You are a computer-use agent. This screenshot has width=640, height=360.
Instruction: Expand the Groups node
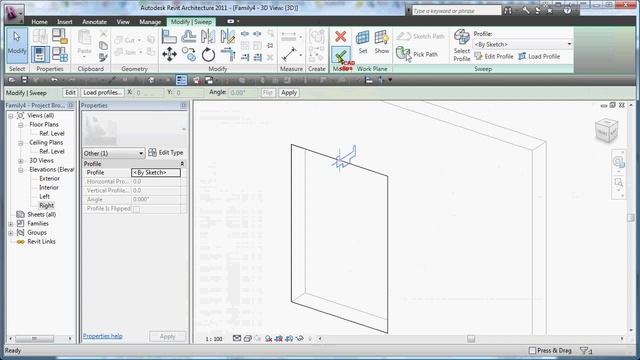click(x=11, y=233)
